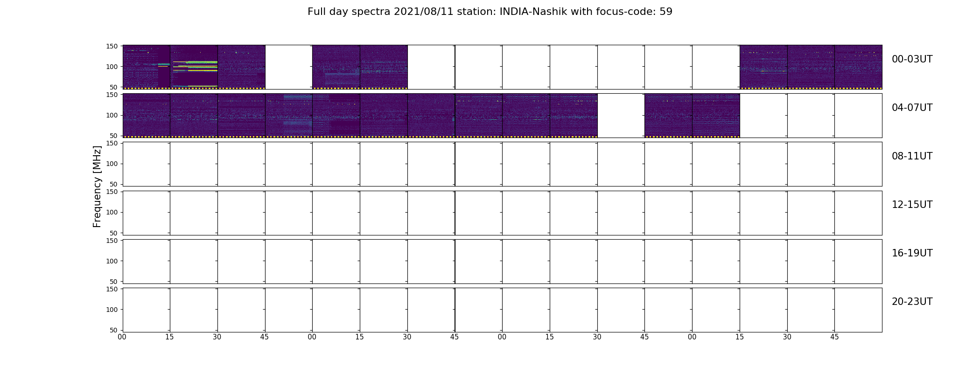Click the 100 tick label of the 04-07UT row
The image size is (980, 373).
[112, 115]
